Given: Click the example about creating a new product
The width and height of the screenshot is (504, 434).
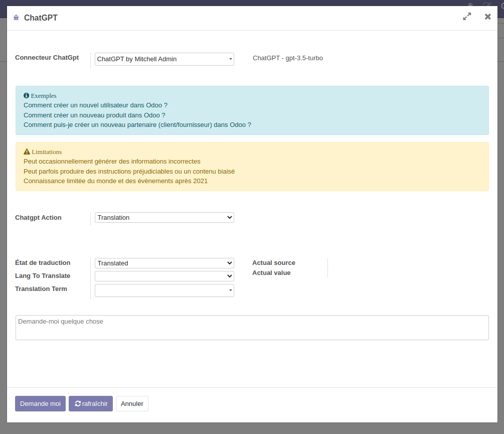Looking at the screenshot, I should click(94, 115).
